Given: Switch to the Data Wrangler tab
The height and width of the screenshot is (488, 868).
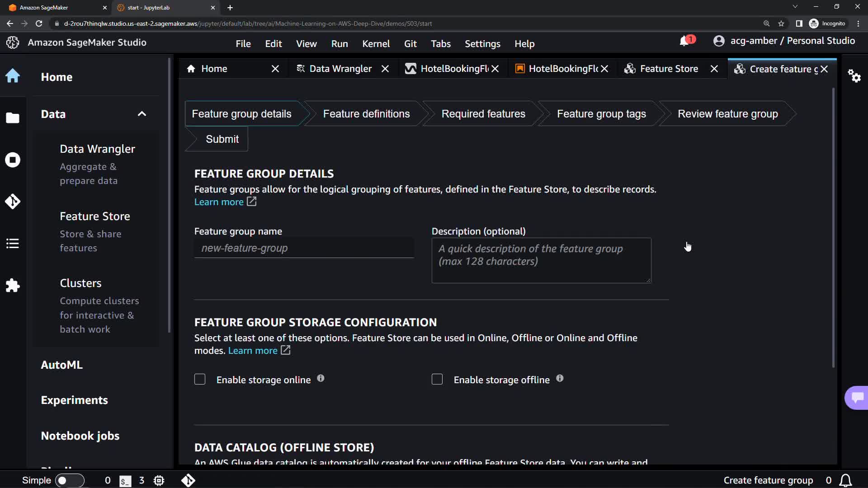Looking at the screenshot, I should point(340,69).
